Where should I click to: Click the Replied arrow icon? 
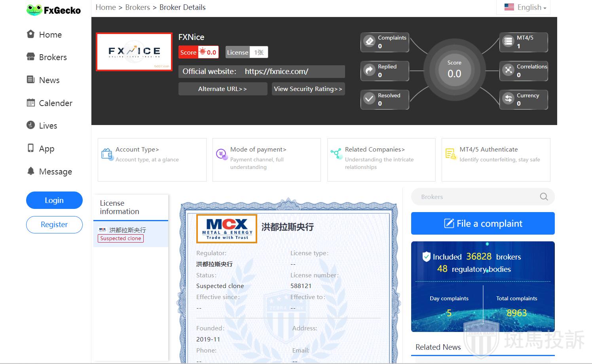(x=369, y=70)
